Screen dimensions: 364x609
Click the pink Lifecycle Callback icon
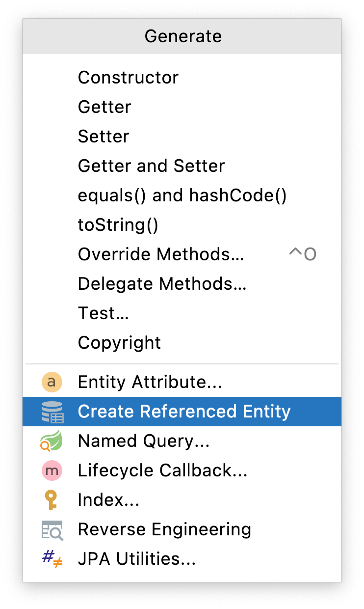(52, 470)
